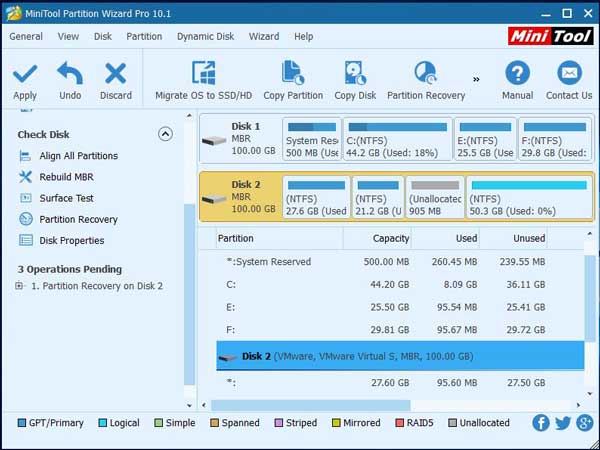
Task: Select 27.6 GB NTFS block on Disk 2
Action: point(316,197)
